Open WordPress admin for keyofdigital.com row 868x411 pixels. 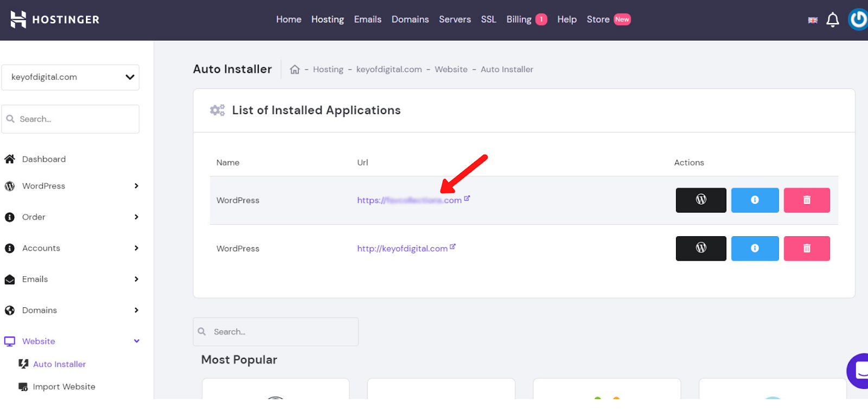pos(701,248)
